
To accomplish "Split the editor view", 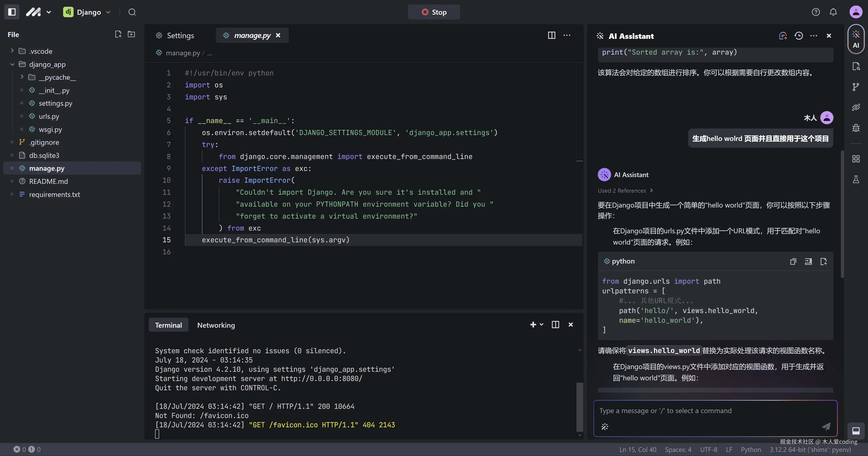I will point(551,35).
